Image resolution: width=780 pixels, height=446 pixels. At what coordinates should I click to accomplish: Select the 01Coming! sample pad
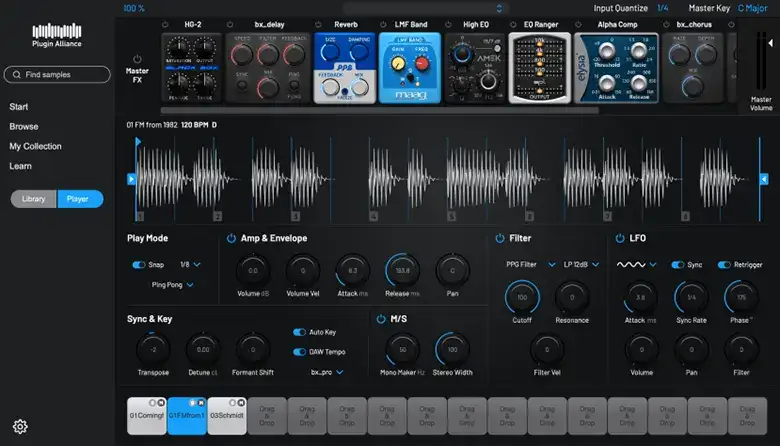pyautogui.click(x=147, y=416)
